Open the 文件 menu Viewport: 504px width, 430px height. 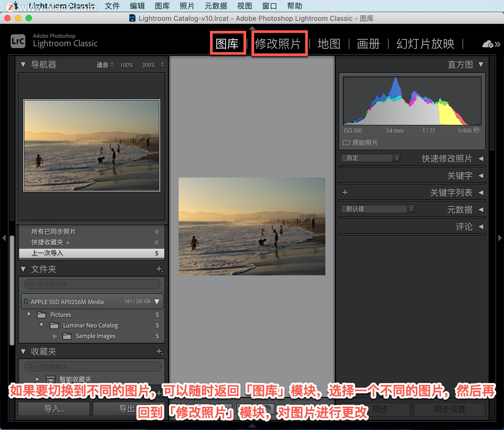[112, 6]
